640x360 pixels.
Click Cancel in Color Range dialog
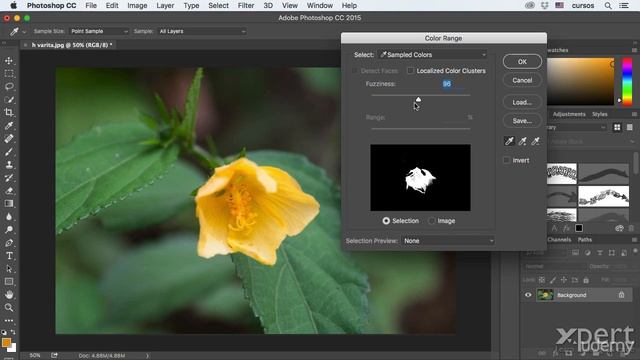click(x=522, y=80)
